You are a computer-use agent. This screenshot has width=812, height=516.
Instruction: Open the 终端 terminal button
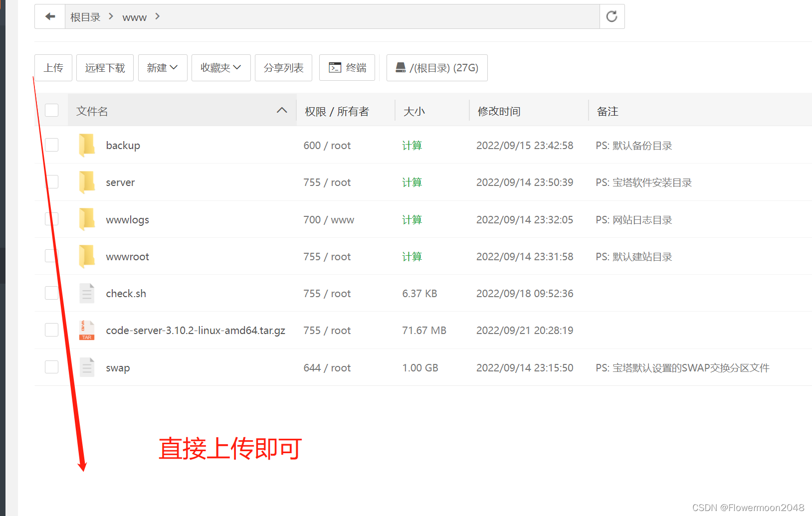347,67
